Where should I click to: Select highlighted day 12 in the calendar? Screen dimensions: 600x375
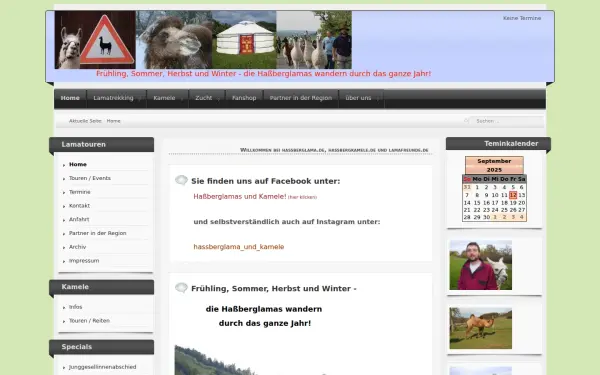513,195
